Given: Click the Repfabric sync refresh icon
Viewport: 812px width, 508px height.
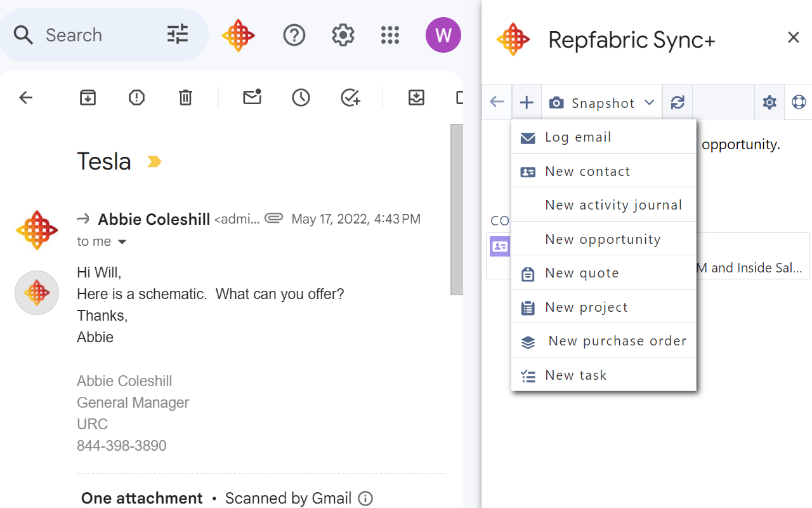Looking at the screenshot, I should [678, 102].
